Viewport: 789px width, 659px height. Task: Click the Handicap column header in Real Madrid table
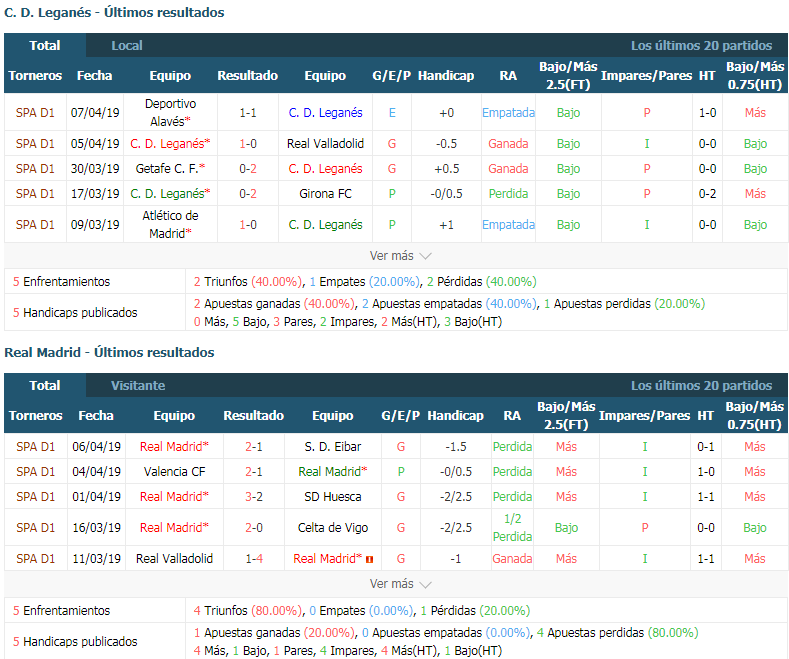[x=455, y=416]
